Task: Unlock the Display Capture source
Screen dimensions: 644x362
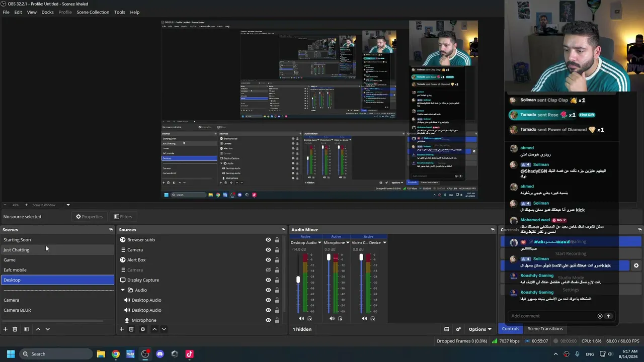Action: click(x=277, y=280)
